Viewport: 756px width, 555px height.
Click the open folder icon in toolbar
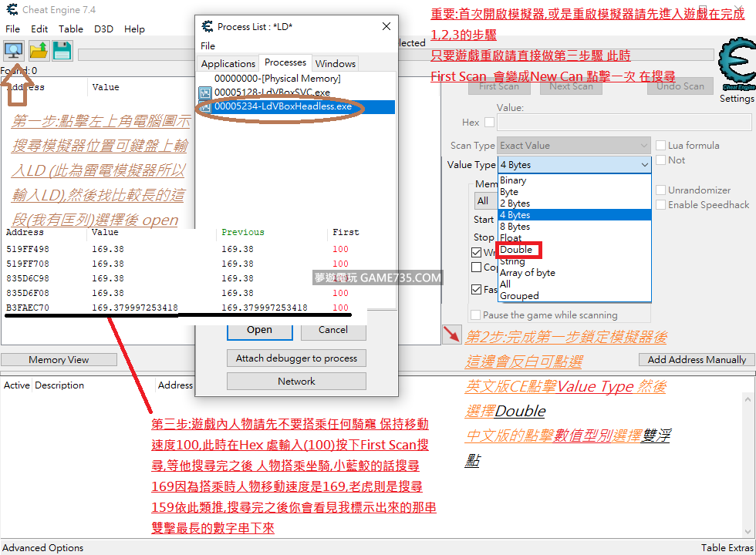pos(39,51)
